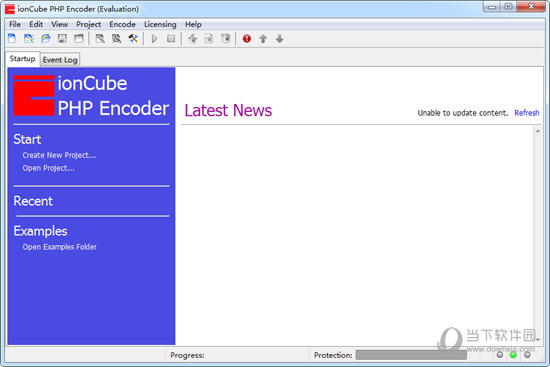Click Open Project link
The width and height of the screenshot is (550, 367).
click(x=48, y=168)
